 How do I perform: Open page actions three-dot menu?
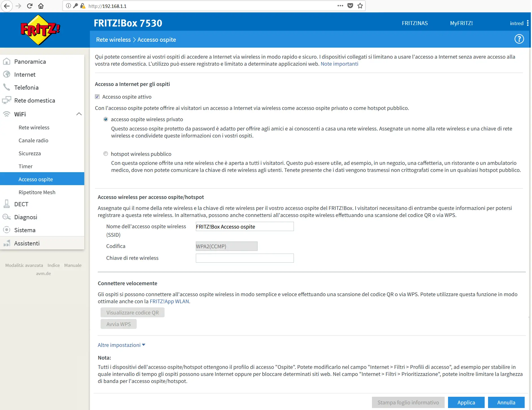point(340,6)
